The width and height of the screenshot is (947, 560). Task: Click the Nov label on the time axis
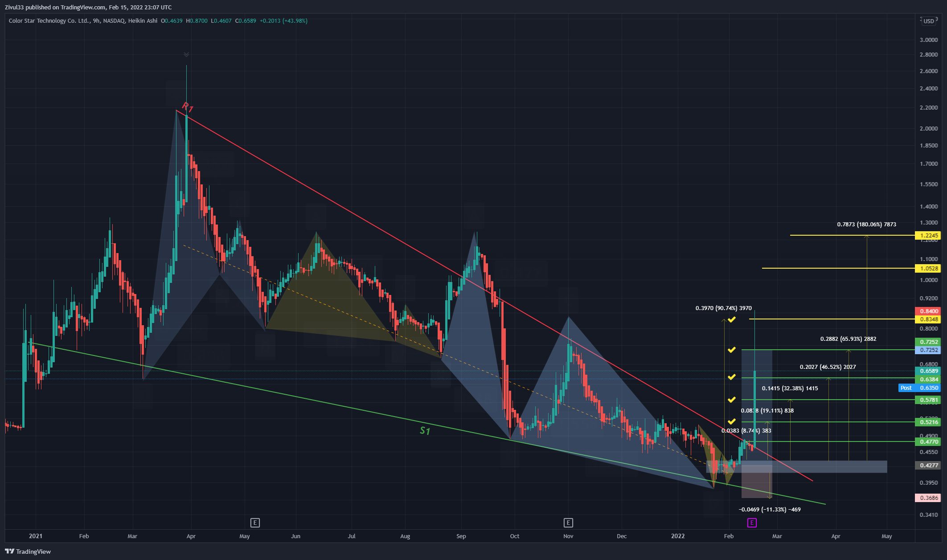(x=568, y=536)
